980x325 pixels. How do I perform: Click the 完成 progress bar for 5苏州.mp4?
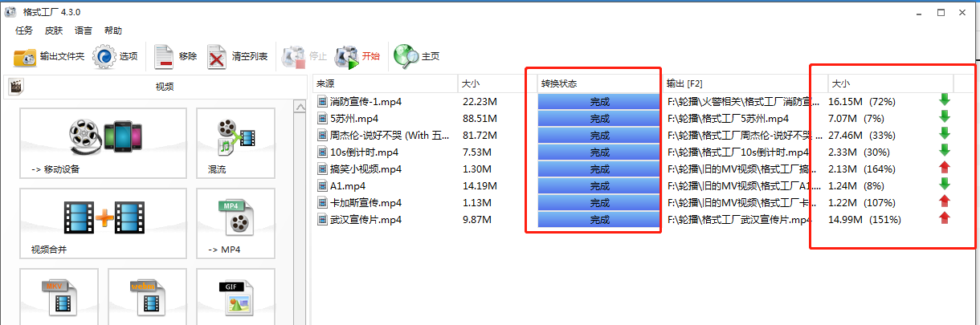coord(599,119)
